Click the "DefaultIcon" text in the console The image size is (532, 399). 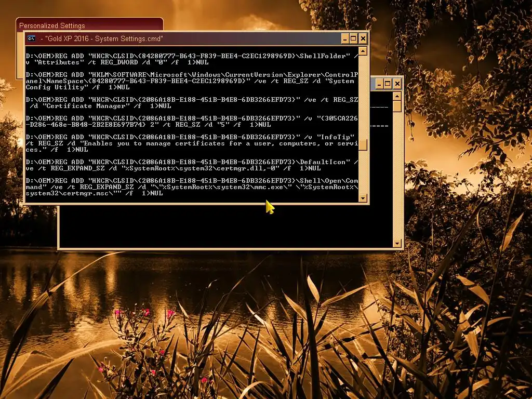(x=323, y=162)
